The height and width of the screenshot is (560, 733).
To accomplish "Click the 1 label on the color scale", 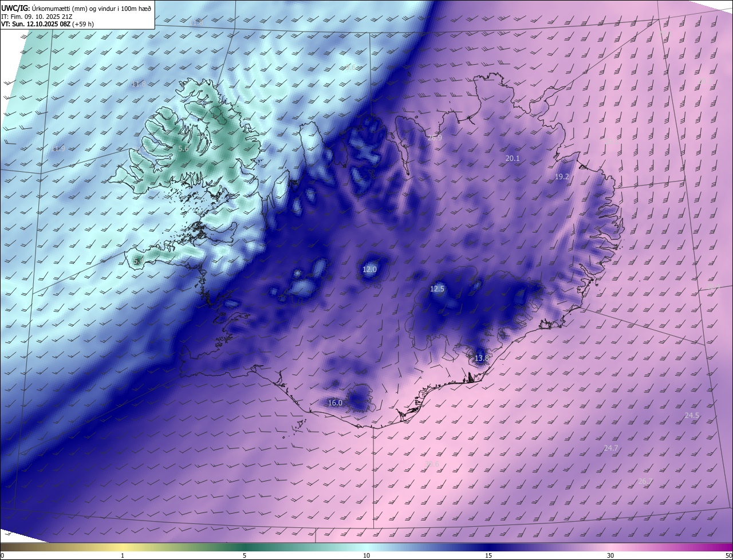I will 123,555.
